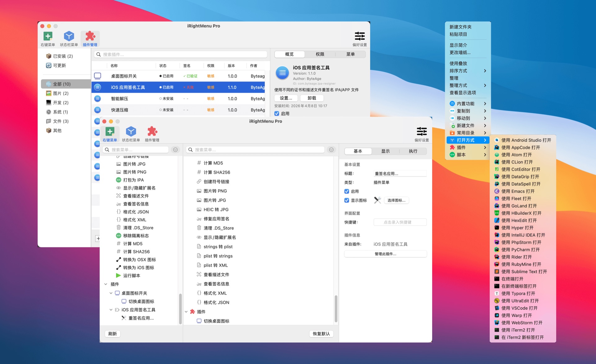Click 选择图标... button

[x=396, y=200]
